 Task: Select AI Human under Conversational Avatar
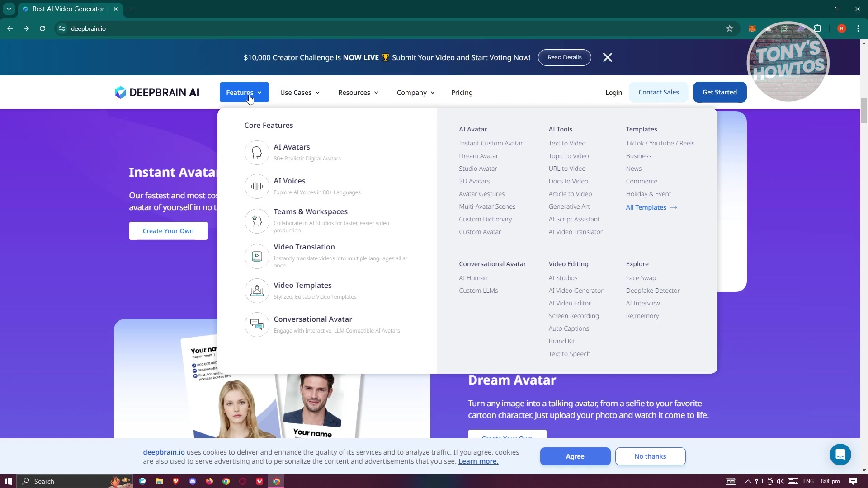(x=473, y=278)
